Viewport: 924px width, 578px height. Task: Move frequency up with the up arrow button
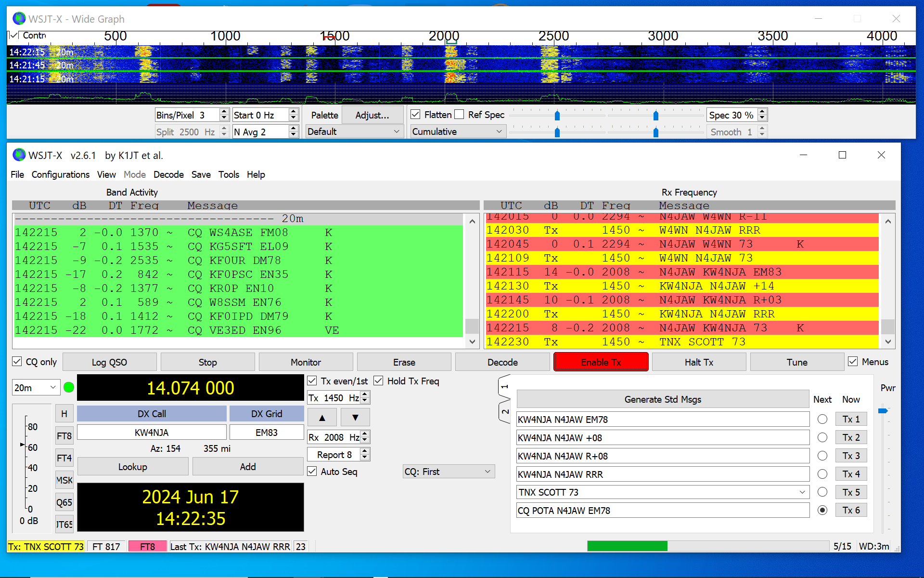(322, 418)
